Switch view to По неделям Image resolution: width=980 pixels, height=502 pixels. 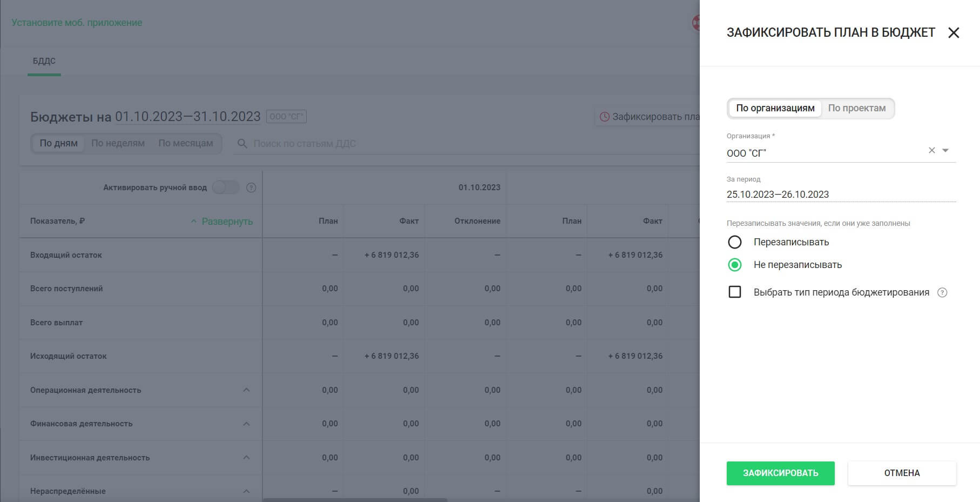[x=118, y=143]
